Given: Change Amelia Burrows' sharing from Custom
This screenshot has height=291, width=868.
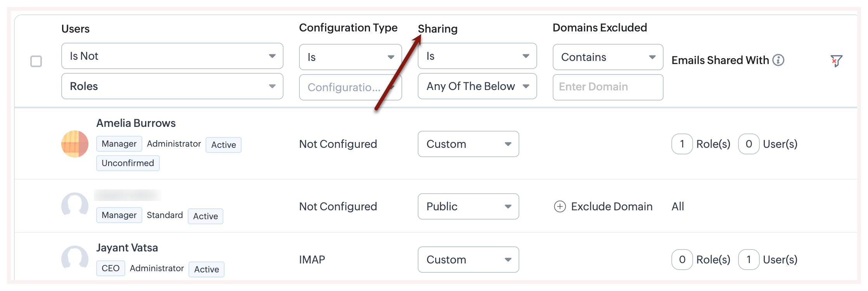Looking at the screenshot, I should point(468,144).
